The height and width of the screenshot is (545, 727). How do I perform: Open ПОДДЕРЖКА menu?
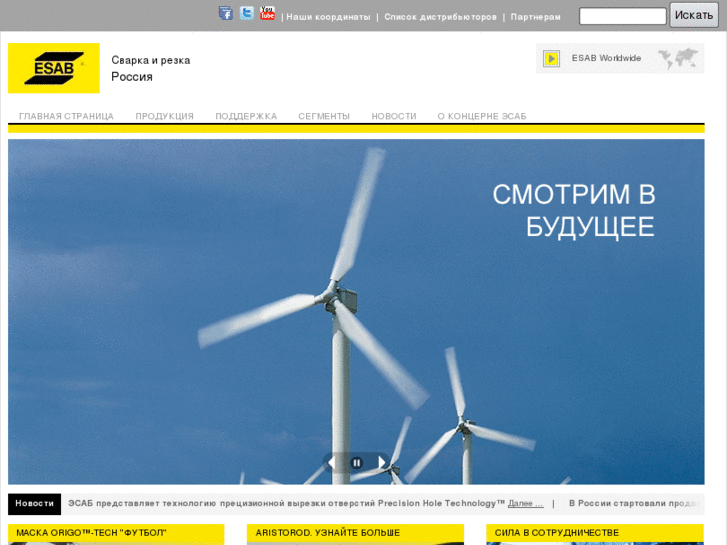[246, 116]
